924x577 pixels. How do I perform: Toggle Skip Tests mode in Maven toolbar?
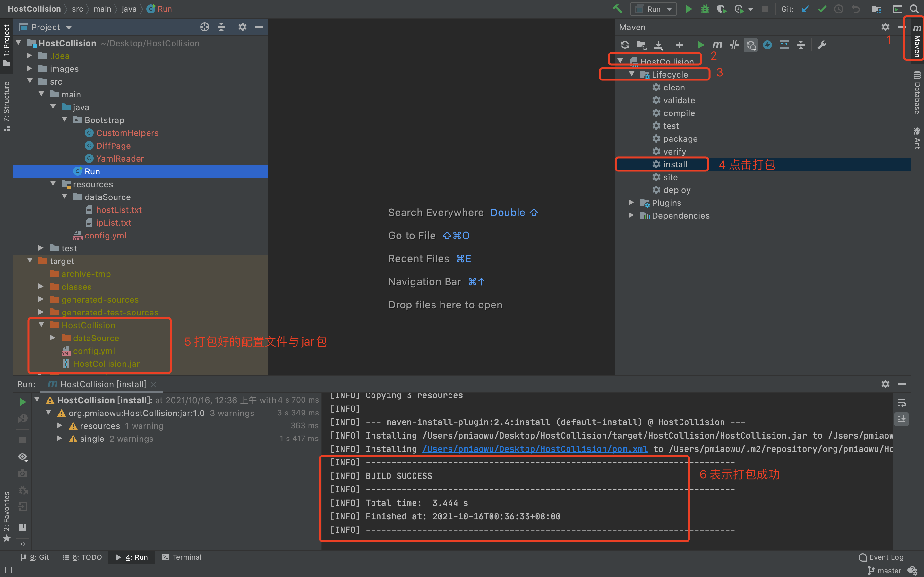(x=767, y=45)
